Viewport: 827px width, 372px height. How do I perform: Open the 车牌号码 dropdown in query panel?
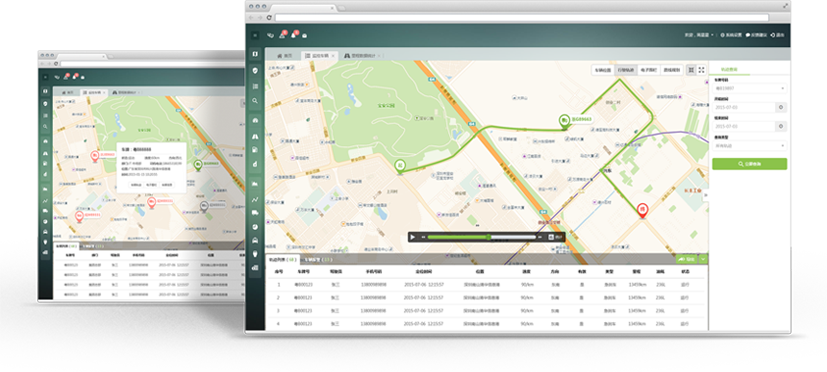click(750, 89)
